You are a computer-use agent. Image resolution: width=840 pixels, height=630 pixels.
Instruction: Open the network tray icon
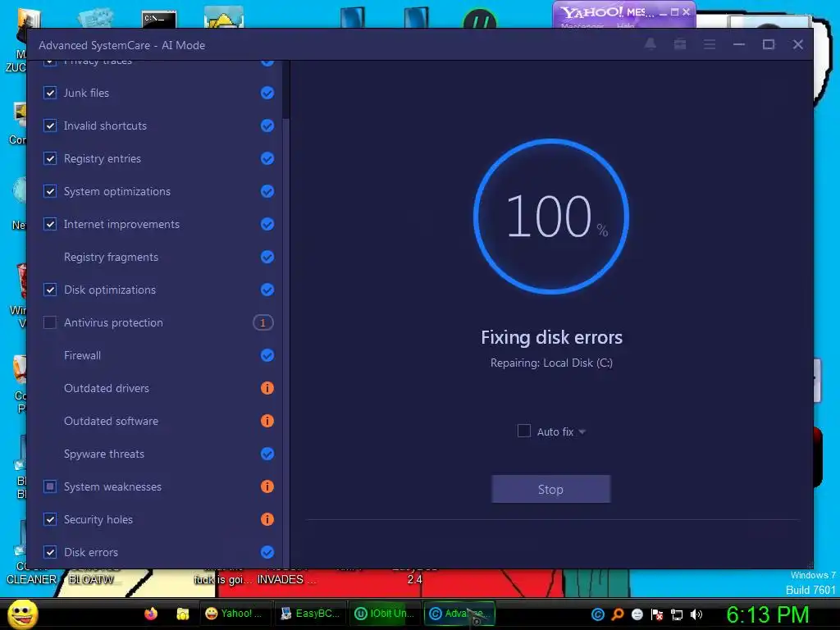(677, 614)
